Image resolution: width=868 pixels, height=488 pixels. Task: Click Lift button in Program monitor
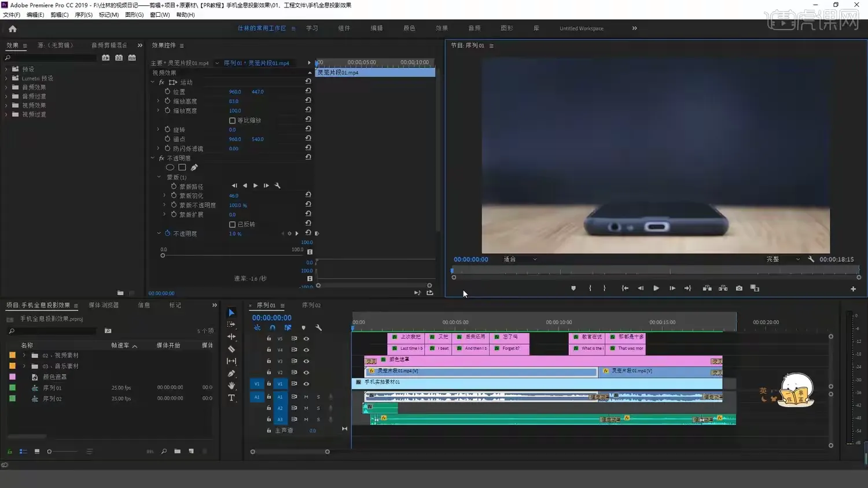pos(707,288)
